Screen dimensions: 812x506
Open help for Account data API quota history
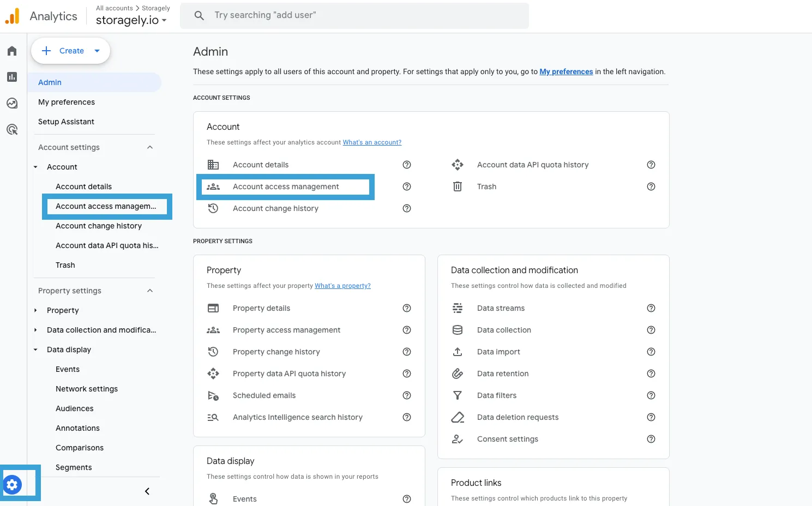651,165
